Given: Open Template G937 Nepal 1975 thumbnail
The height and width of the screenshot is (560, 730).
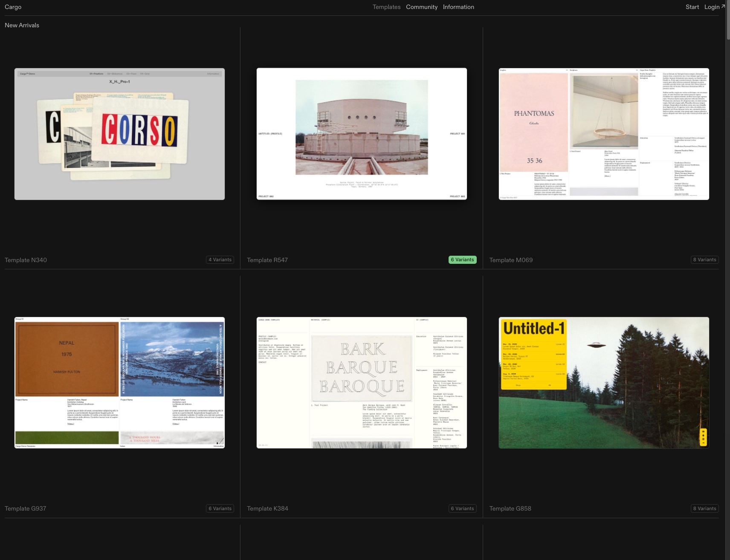Looking at the screenshot, I should click(119, 383).
